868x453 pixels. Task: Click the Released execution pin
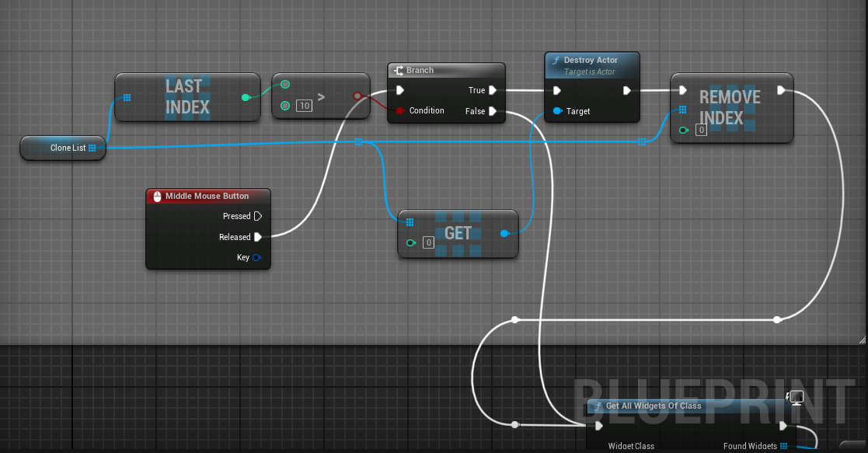[258, 237]
